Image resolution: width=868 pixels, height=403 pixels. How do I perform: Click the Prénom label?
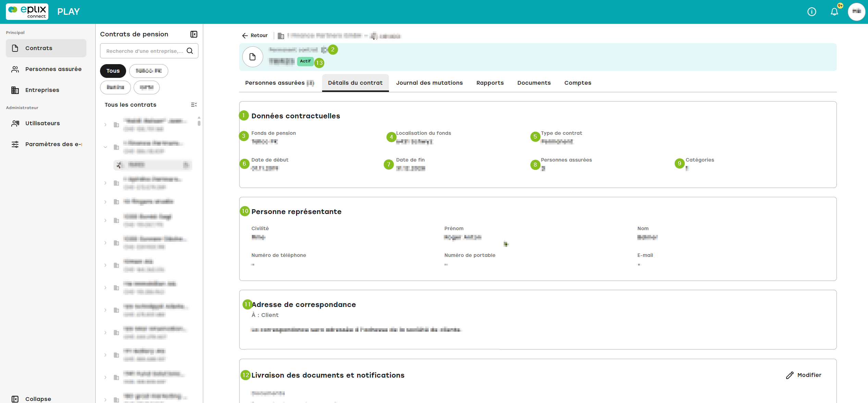(454, 228)
